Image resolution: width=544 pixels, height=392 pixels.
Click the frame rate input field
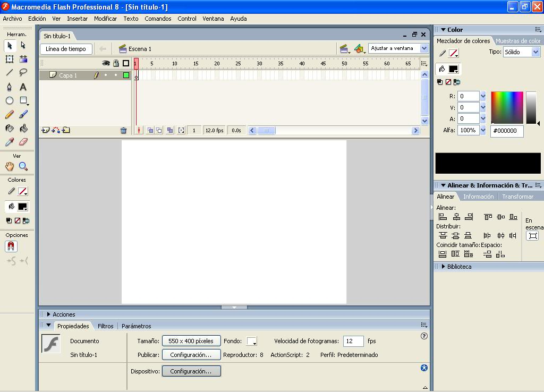coord(353,341)
